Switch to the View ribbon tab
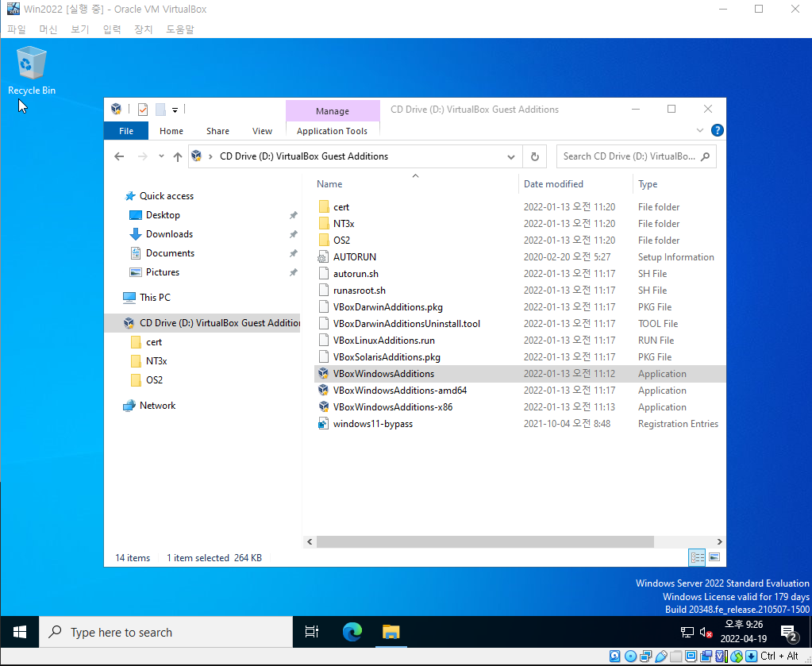The width and height of the screenshot is (812, 666). (262, 131)
